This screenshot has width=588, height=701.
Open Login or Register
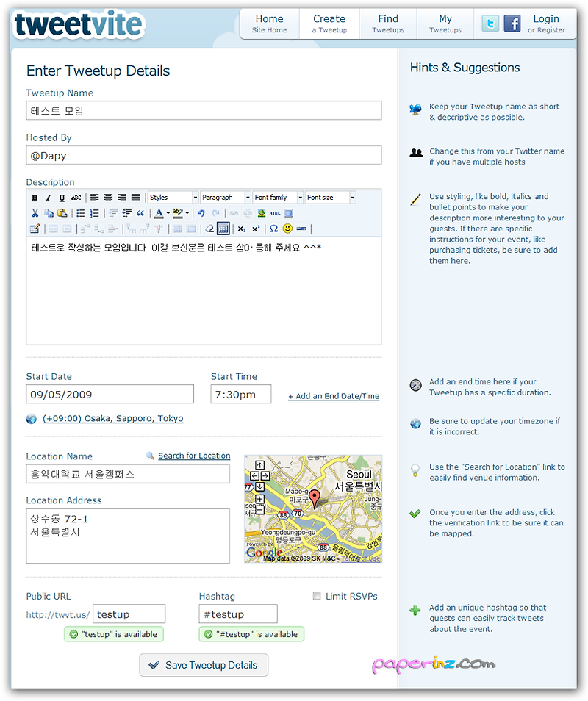click(546, 24)
